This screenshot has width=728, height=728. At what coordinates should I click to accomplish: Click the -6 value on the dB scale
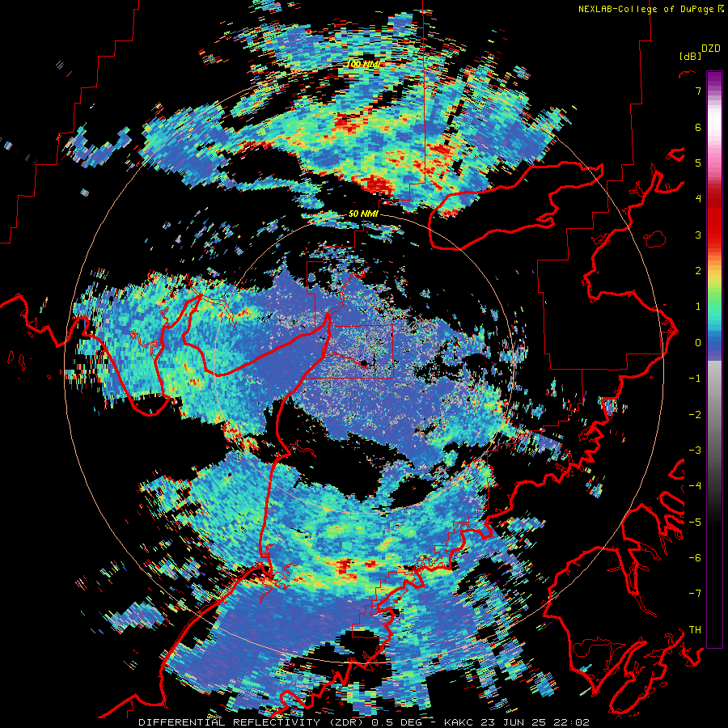point(695,558)
